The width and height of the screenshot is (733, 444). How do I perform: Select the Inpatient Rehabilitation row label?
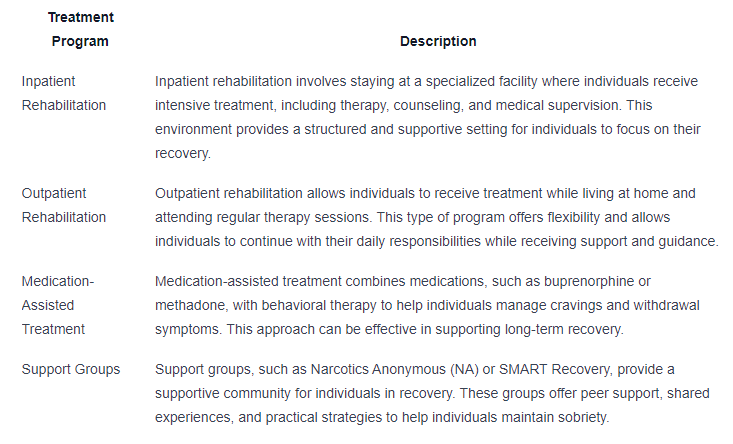(x=63, y=92)
